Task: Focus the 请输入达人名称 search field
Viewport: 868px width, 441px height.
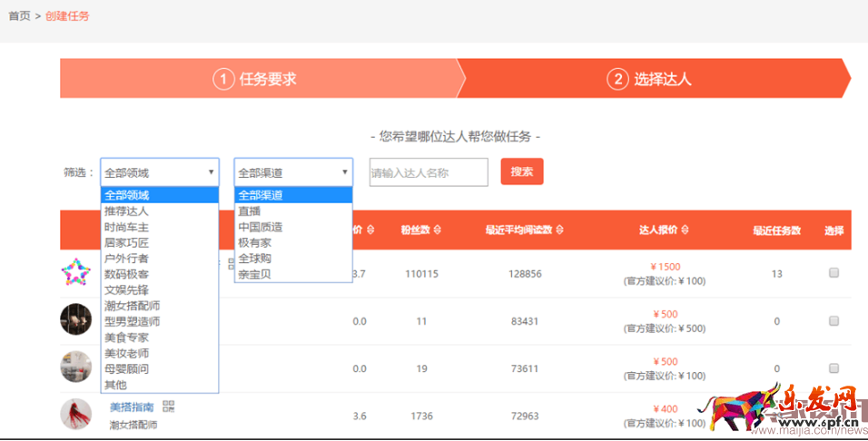Action: click(x=428, y=172)
